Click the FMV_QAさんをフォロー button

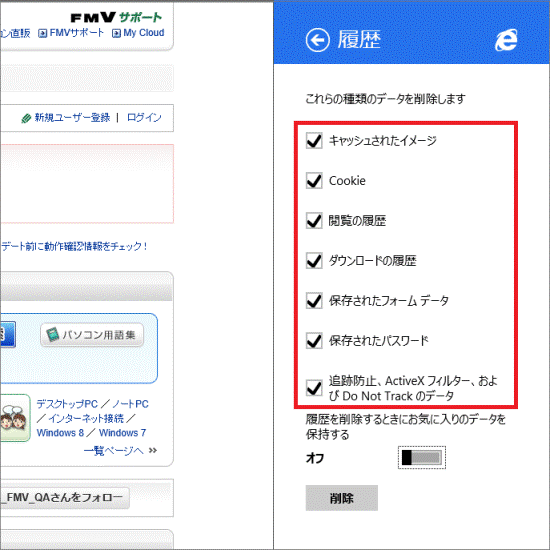pyautogui.click(x=65, y=497)
